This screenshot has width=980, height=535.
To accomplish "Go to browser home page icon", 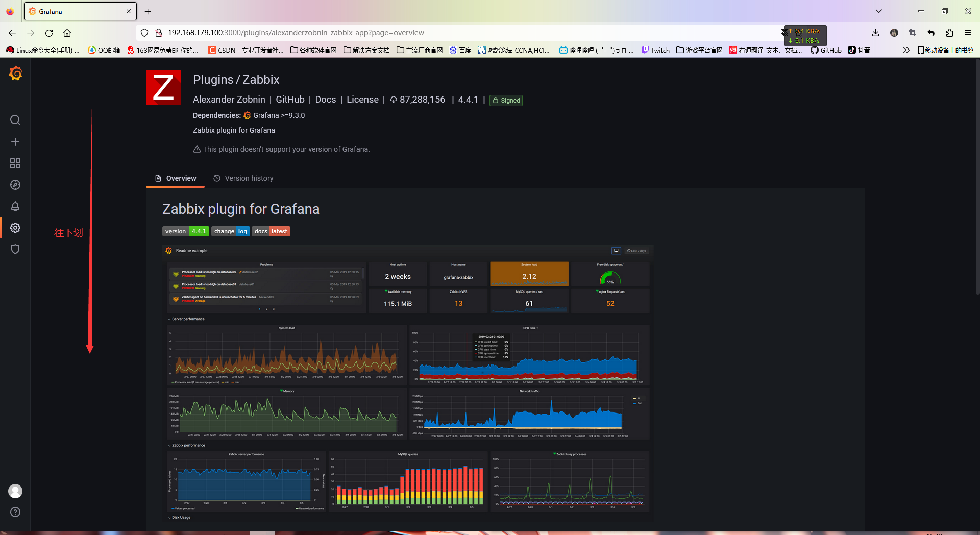I will [67, 33].
